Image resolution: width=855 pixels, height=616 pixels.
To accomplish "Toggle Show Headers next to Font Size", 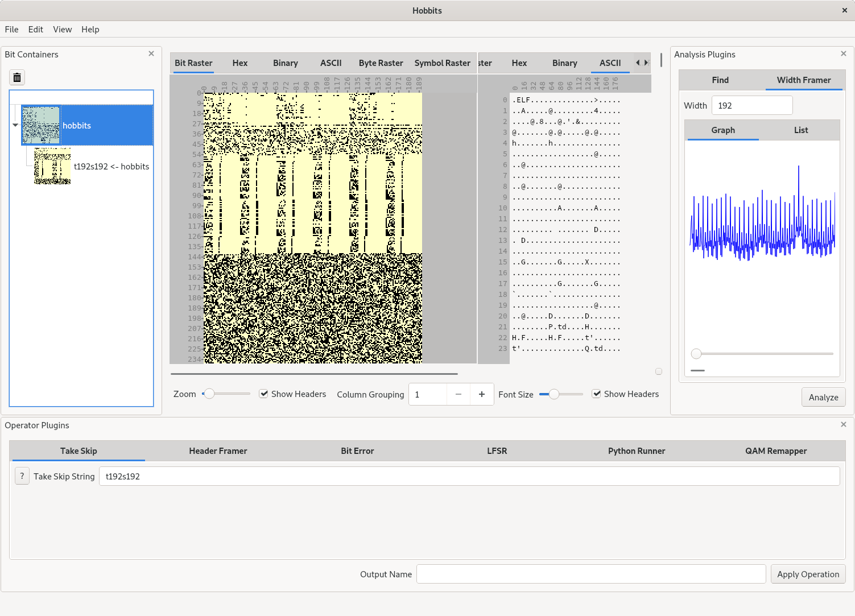I will [597, 394].
